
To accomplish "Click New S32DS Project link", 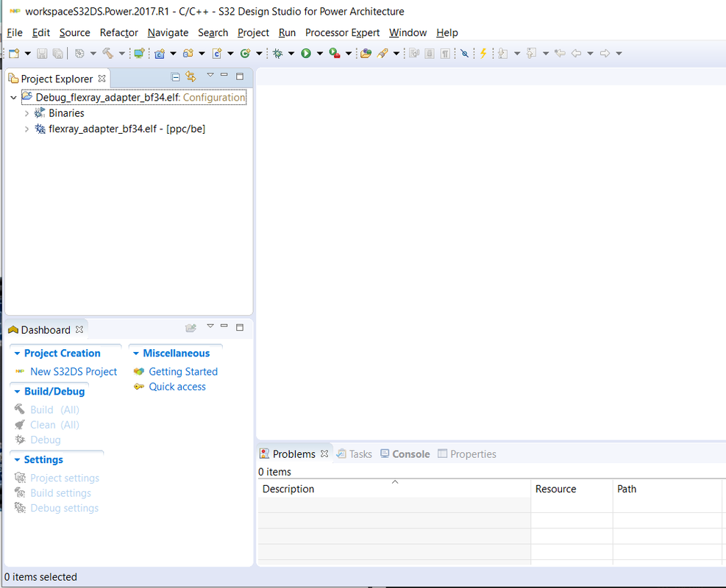I will coord(74,372).
